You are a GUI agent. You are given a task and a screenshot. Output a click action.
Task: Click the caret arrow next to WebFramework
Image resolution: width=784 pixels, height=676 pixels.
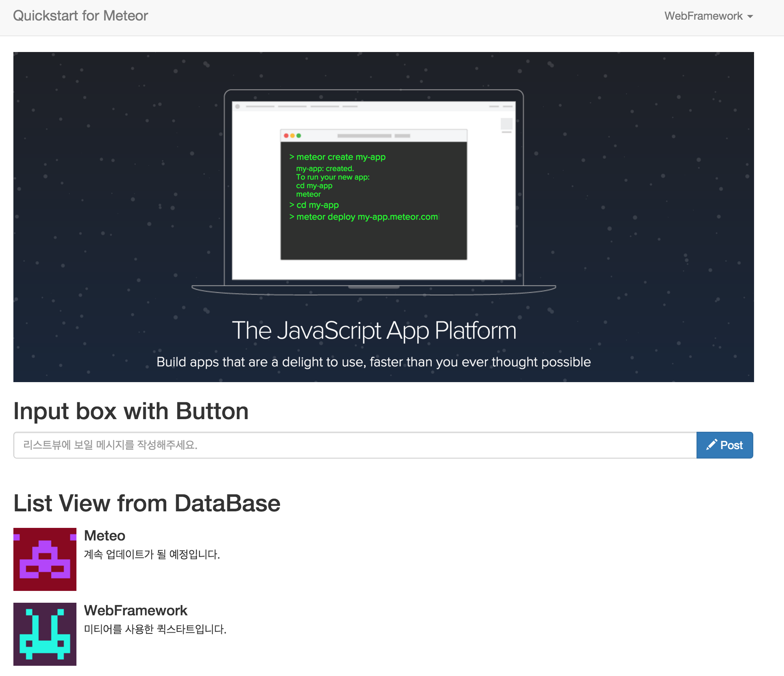[750, 17]
